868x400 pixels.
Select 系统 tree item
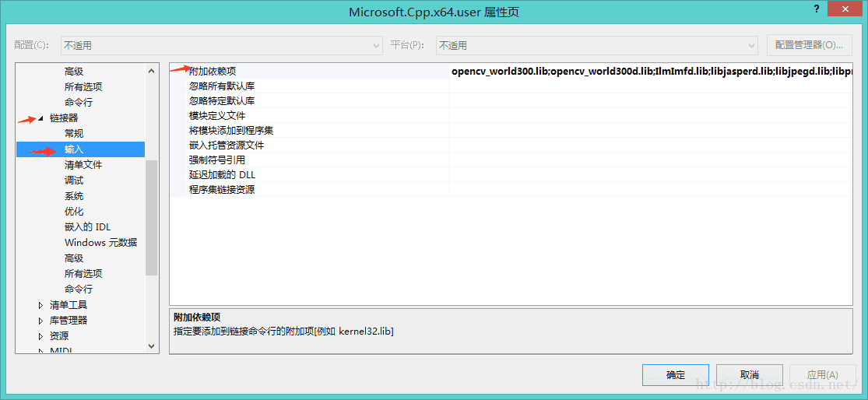pyautogui.click(x=74, y=196)
